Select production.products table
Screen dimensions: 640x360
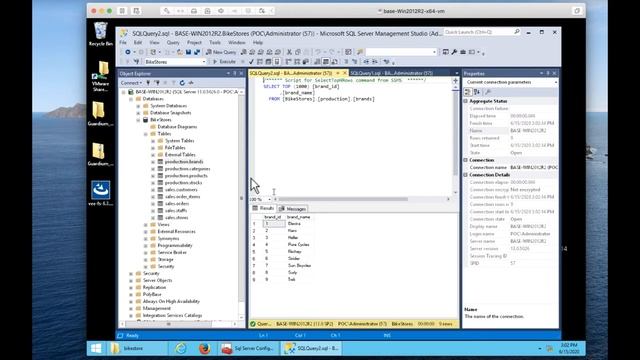(186, 176)
